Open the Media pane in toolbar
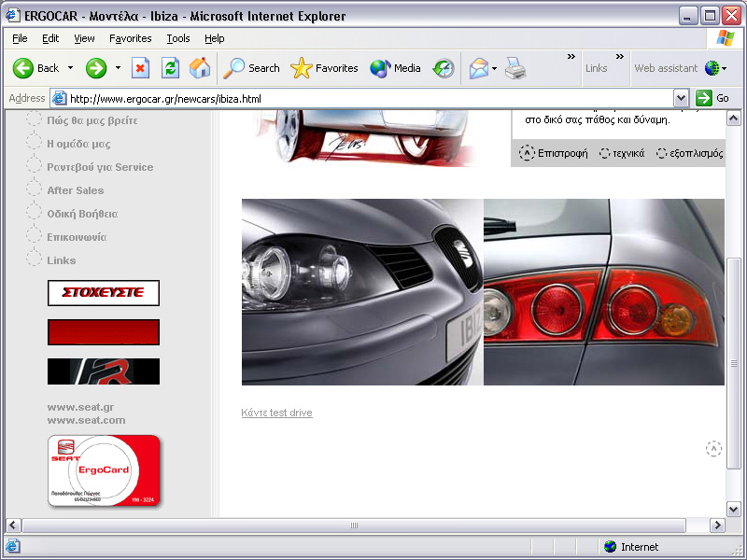 click(x=395, y=68)
